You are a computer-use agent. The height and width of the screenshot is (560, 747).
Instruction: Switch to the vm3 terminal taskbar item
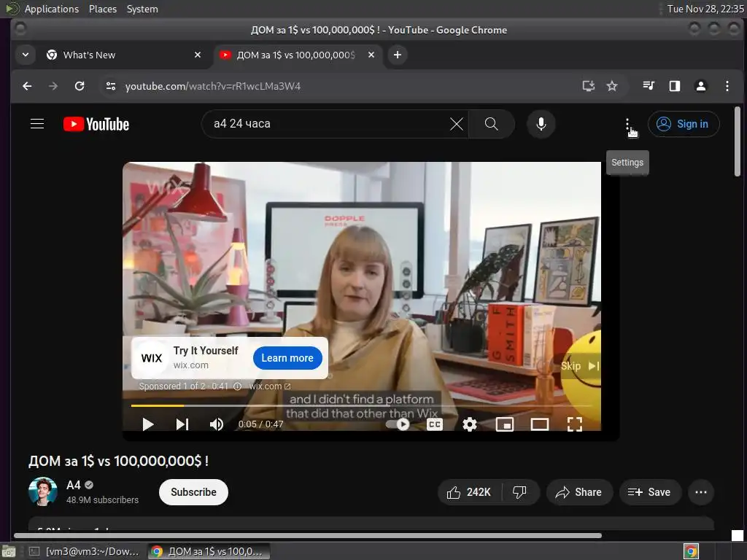click(x=85, y=551)
